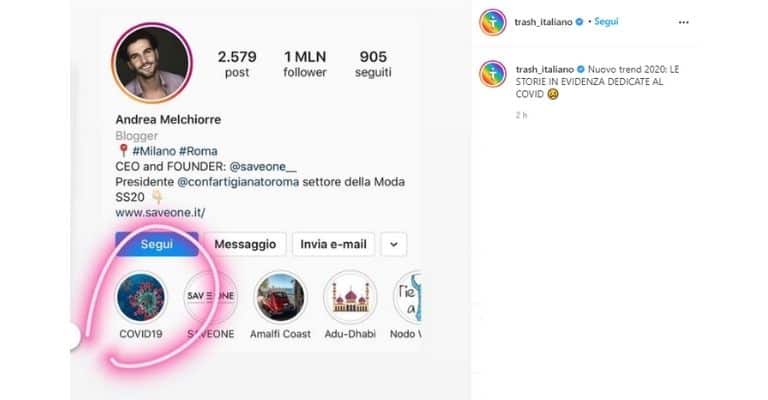Screen dimensions: 768x400
Task: Click trash_italiano avatar in post header
Action: click(493, 22)
